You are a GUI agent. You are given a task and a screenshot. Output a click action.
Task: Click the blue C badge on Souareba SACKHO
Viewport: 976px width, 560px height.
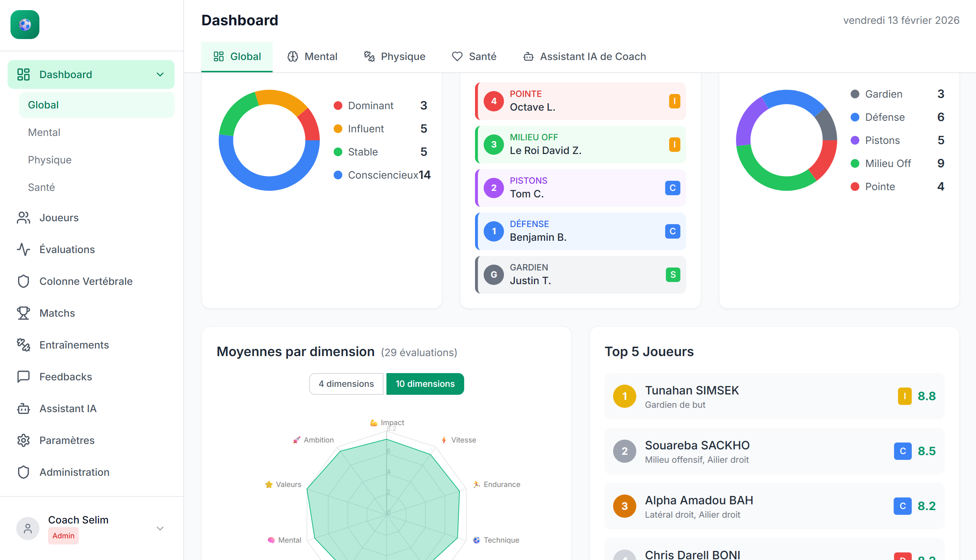pyautogui.click(x=903, y=451)
